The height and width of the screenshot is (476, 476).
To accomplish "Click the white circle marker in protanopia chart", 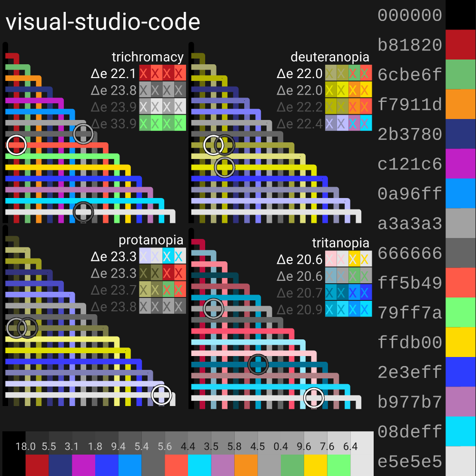I will (161, 395).
